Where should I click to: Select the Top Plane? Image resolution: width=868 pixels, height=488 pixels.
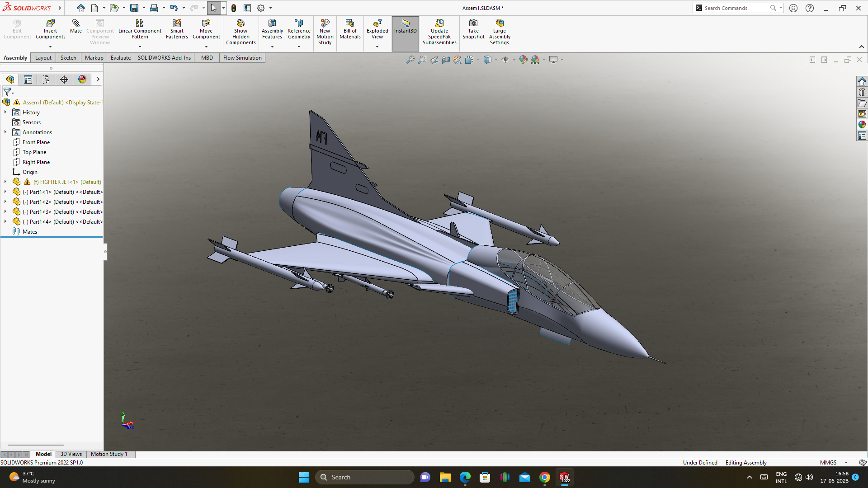tap(29, 152)
